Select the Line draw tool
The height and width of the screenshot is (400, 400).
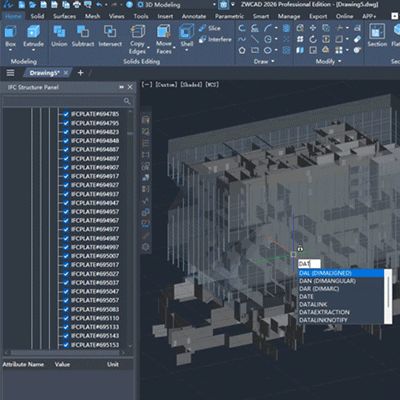click(x=255, y=39)
